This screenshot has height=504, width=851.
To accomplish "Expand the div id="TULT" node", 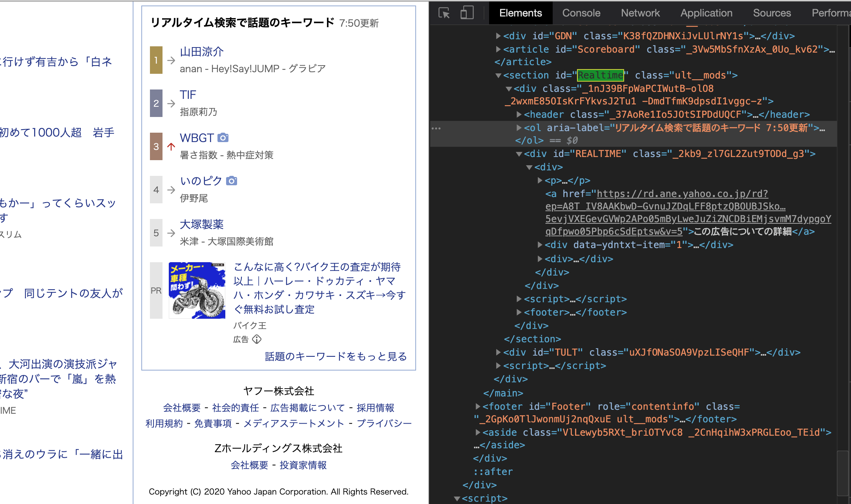I will coord(498,352).
